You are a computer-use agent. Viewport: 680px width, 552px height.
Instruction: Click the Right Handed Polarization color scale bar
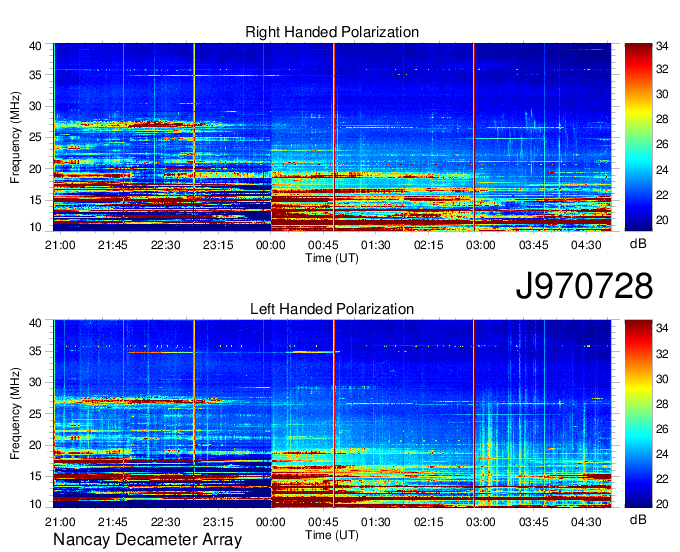point(638,137)
